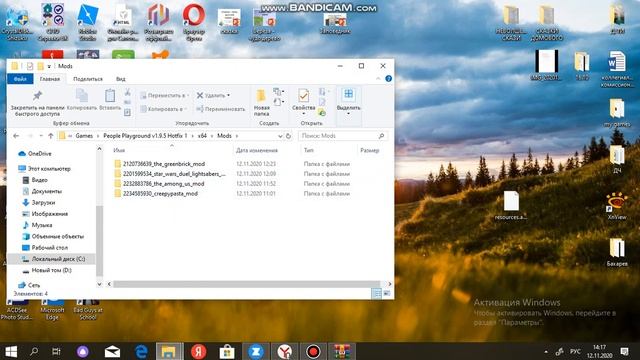Click Games in the address breadcrumb
This screenshot has width=640, height=360.
click(84, 136)
